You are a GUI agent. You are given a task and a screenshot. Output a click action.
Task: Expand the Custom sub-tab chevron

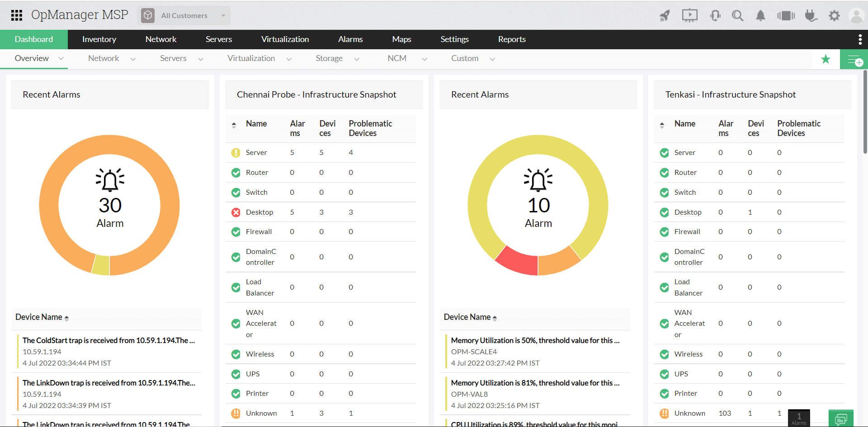(x=492, y=59)
